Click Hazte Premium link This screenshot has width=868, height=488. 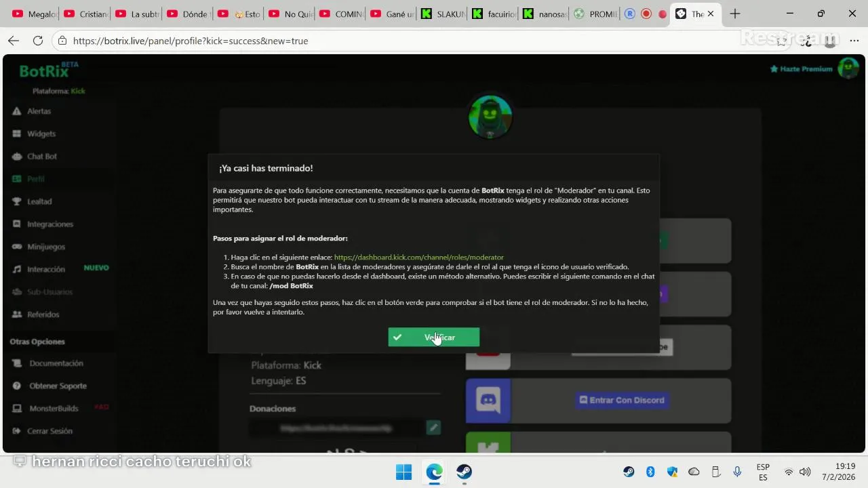[x=802, y=68]
